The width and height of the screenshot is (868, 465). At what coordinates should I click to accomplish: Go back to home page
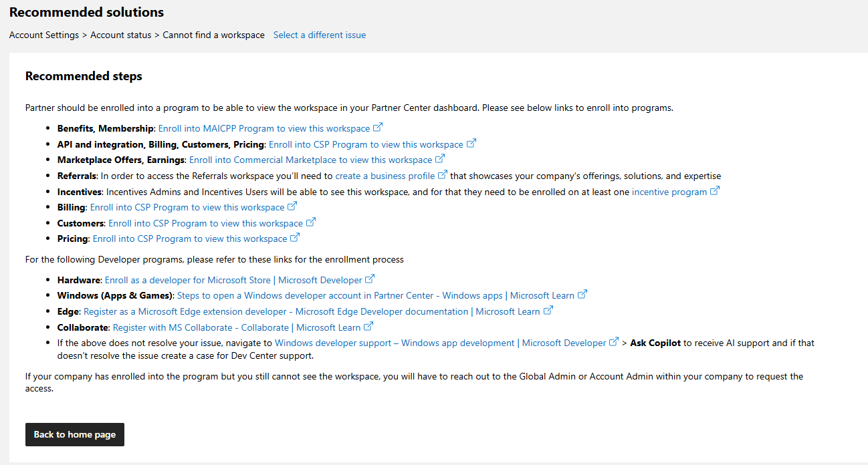tap(75, 434)
